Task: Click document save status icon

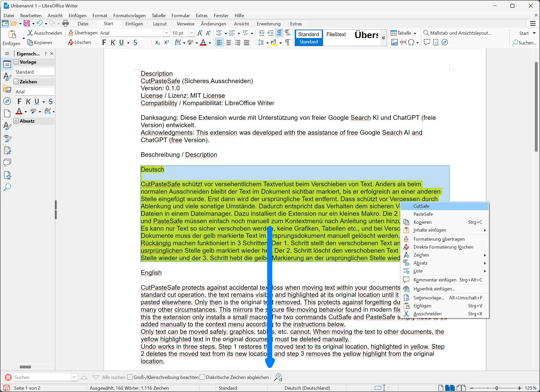Action: [x=6, y=388]
